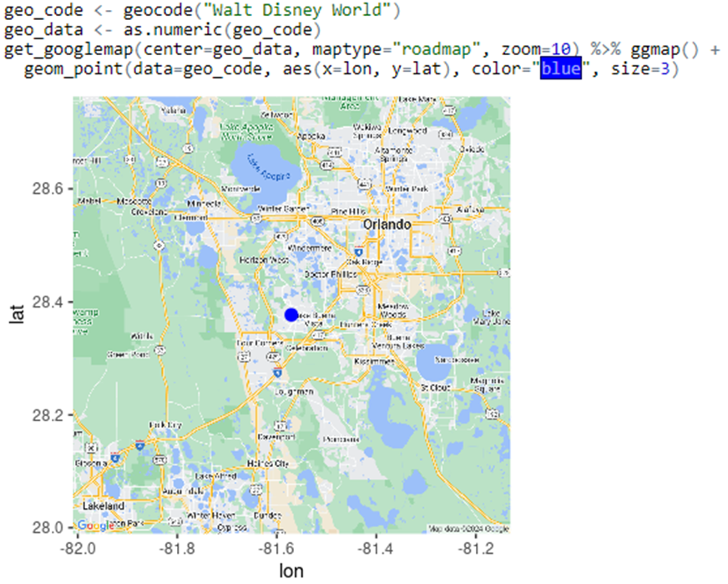Click the Celebration label on the map
This screenshot has width=728, height=584.
[x=306, y=348]
